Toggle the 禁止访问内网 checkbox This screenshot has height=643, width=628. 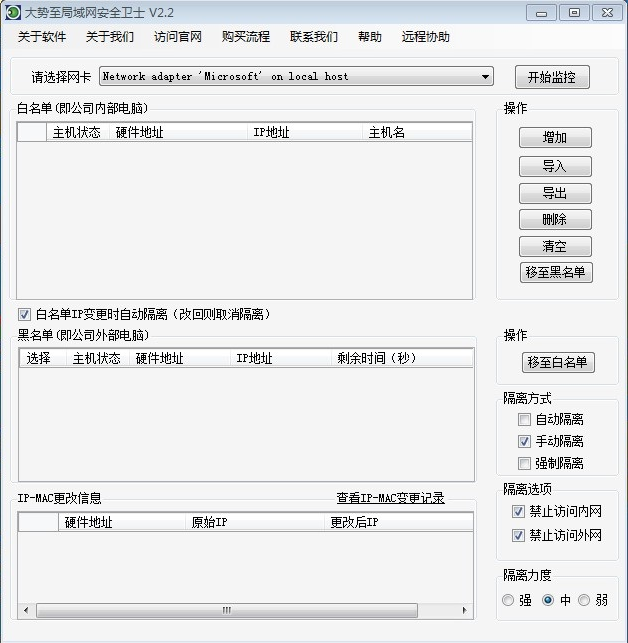point(518,511)
